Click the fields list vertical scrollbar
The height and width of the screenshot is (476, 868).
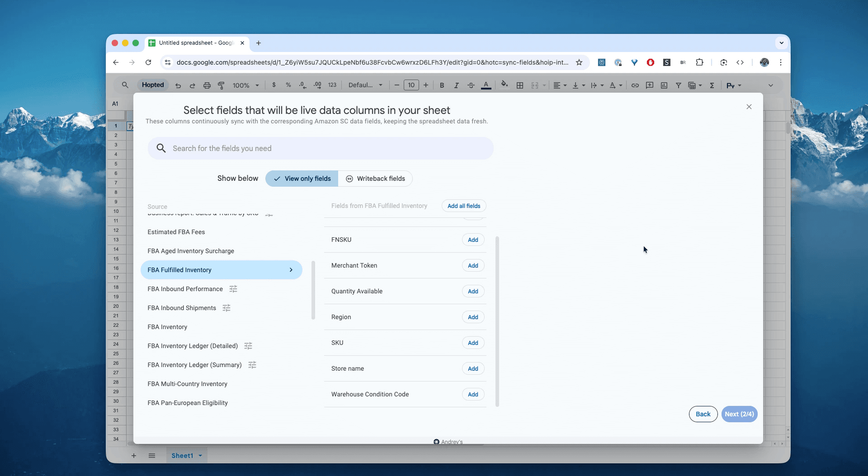(x=497, y=321)
